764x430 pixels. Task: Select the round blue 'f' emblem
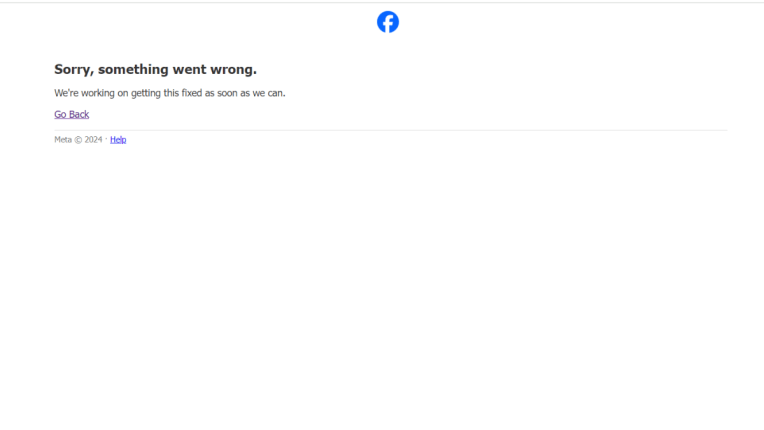[x=387, y=22]
